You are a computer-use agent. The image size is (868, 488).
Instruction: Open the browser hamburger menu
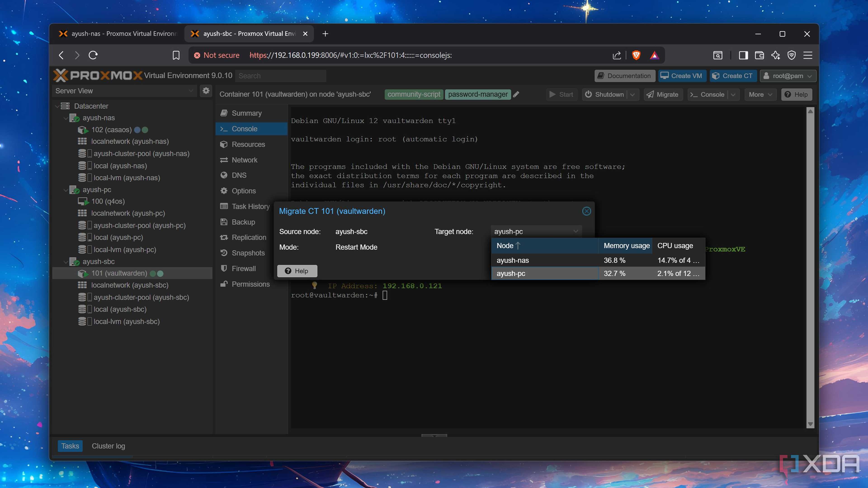pyautogui.click(x=808, y=55)
